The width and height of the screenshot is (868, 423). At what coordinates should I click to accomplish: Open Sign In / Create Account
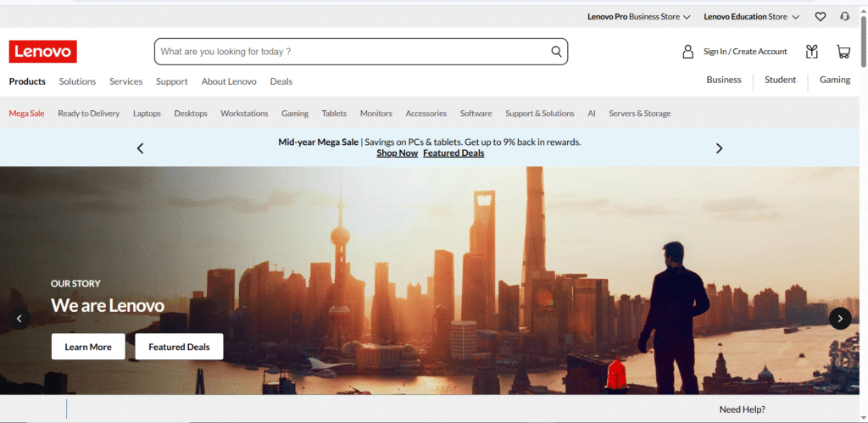(x=745, y=52)
